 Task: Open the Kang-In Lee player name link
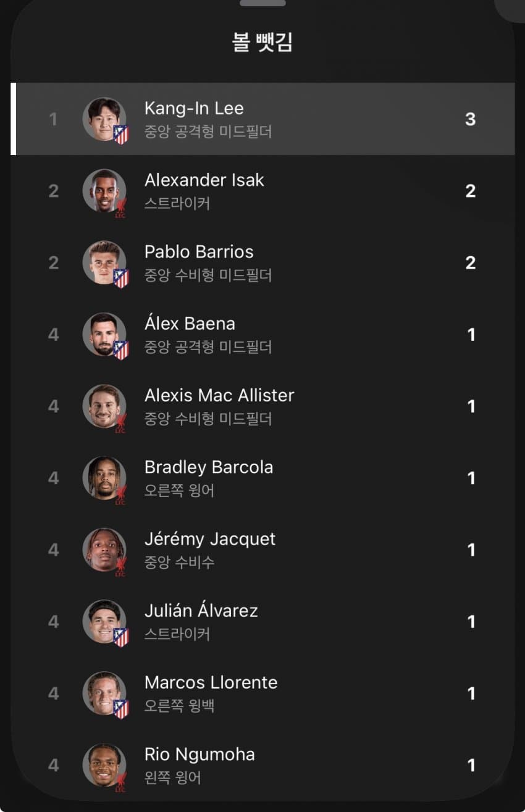[194, 108]
